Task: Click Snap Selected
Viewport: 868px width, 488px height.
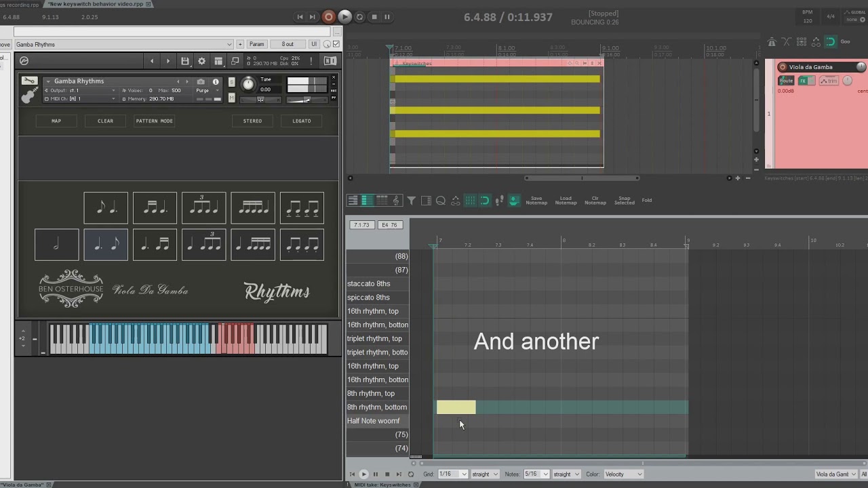Action: [x=624, y=201]
